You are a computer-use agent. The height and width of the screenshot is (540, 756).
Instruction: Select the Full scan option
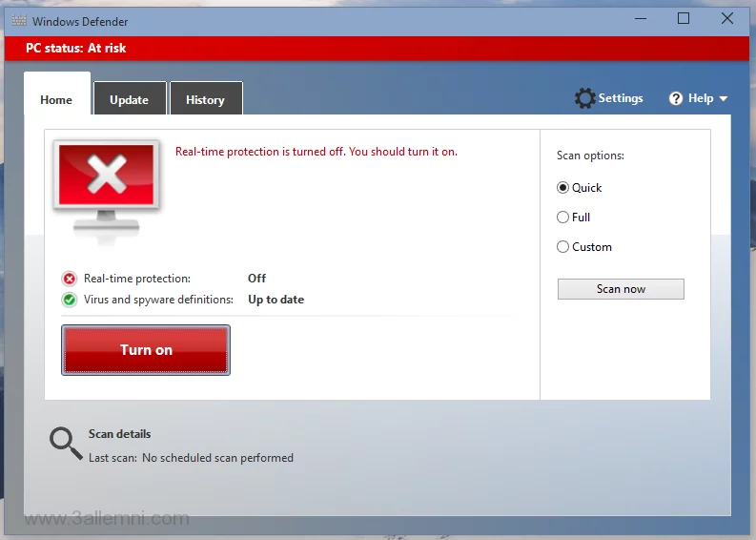tap(562, 218)
